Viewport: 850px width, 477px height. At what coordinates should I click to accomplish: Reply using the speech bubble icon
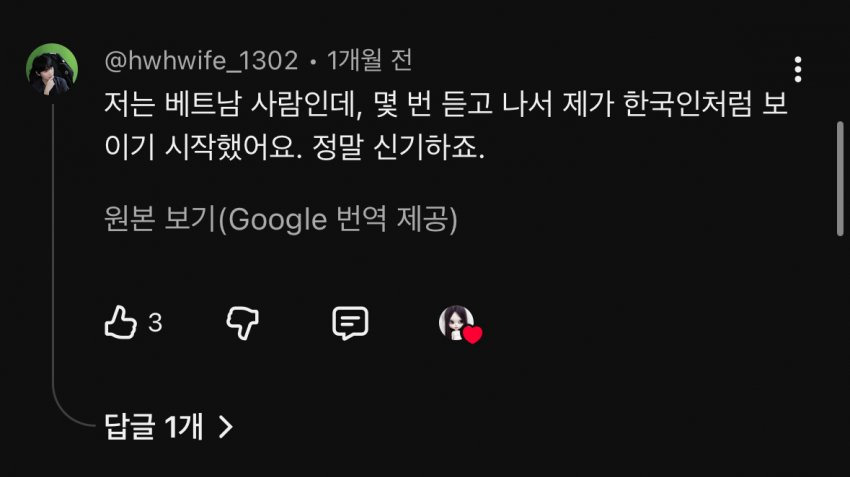point(350,323)
